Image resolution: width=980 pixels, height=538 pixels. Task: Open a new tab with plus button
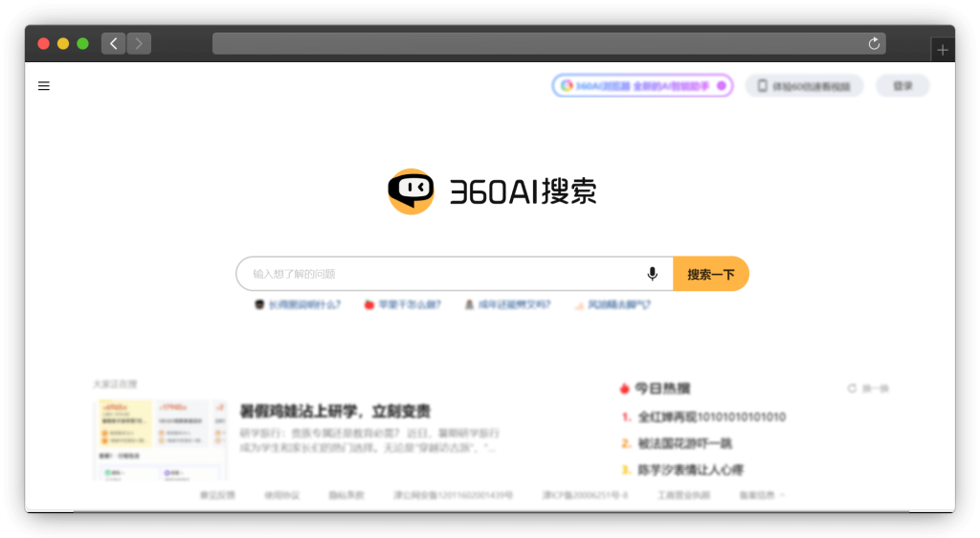[943, 50]
